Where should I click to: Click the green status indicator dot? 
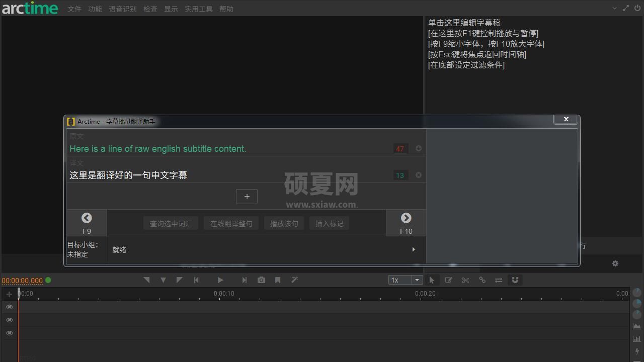(48, 280)
